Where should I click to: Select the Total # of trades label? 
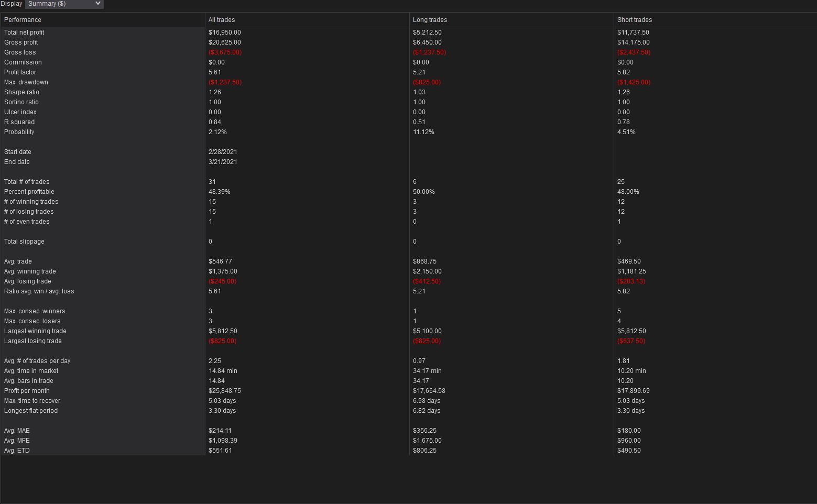[x=27, y=182]
